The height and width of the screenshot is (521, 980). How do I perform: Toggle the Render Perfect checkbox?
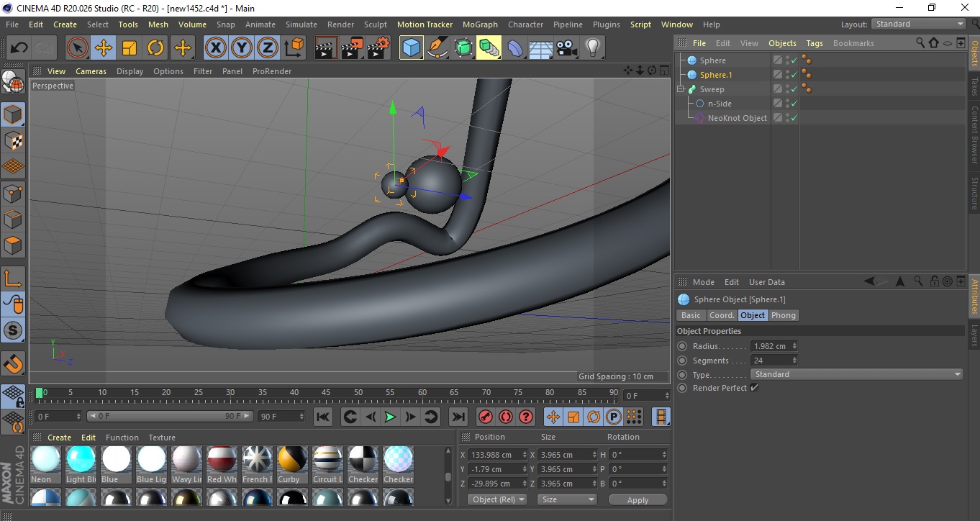[x=754, y=388]
